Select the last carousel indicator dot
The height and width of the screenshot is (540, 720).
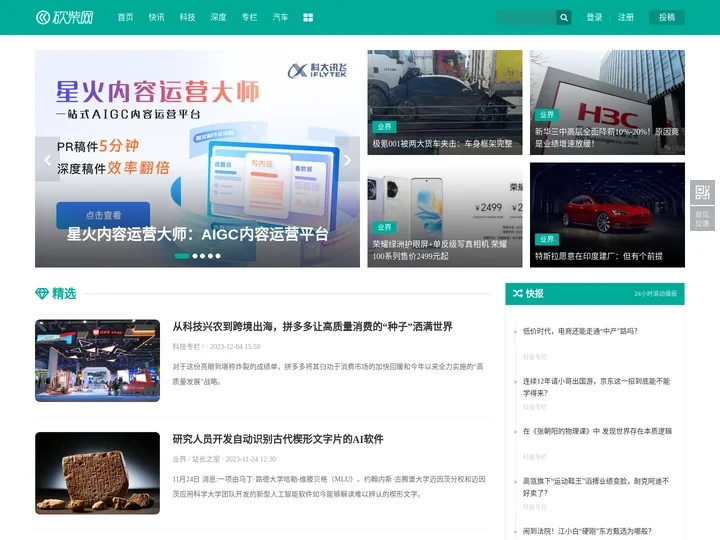coord(218,256)
